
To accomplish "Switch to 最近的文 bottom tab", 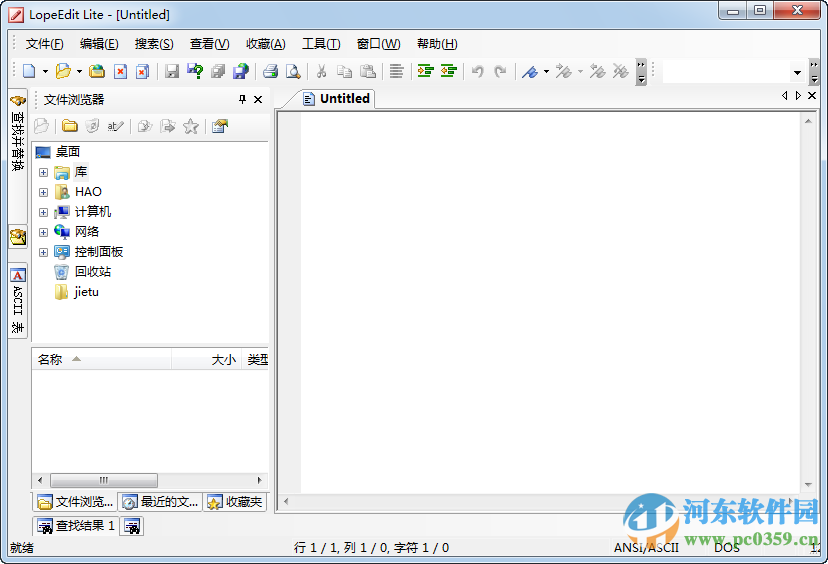I will [x=160, y=502].
